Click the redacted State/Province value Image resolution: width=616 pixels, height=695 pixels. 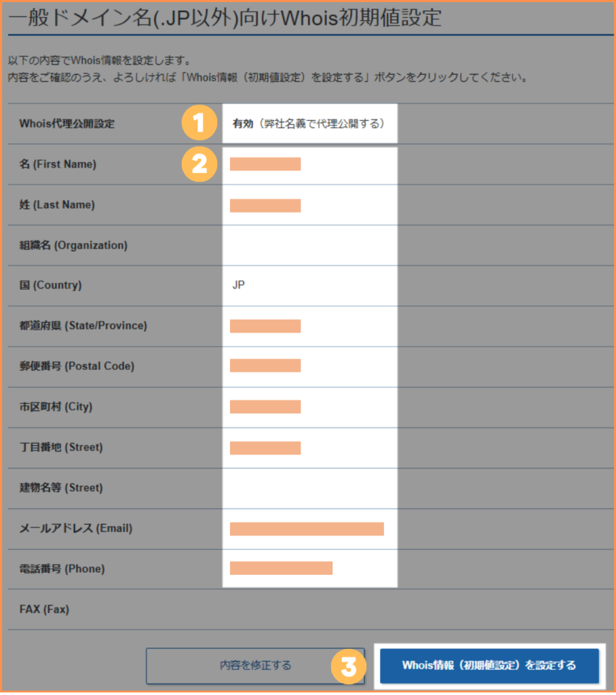click(265, 326)
